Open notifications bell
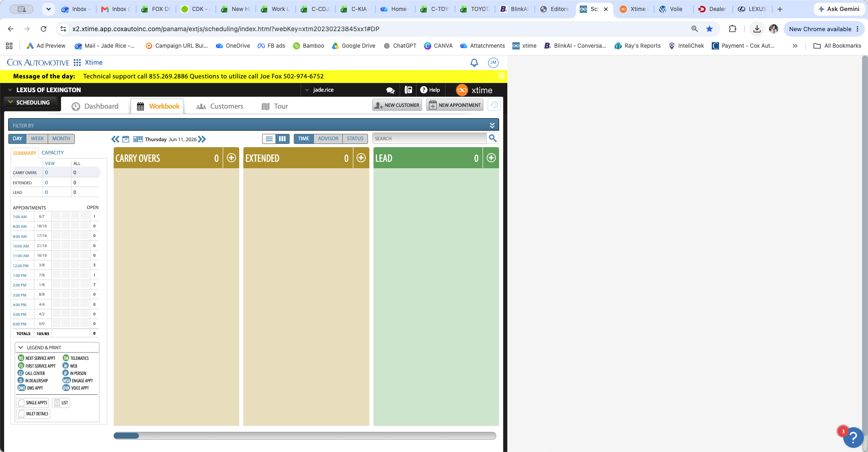 pyautogui.click(x=474, y=63)
